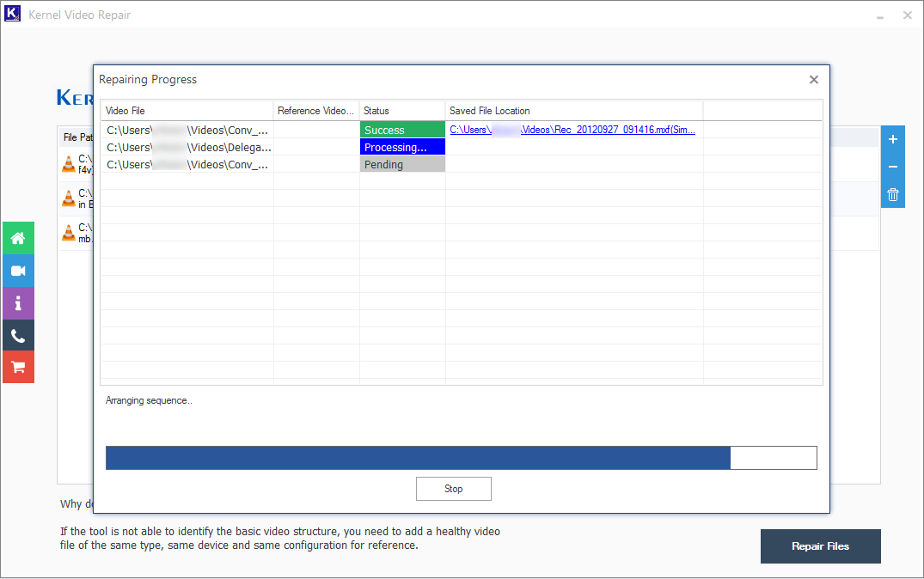Click the Arranging sequence status text
Viewport: 924px width, 579px height.
pos(149,400)
